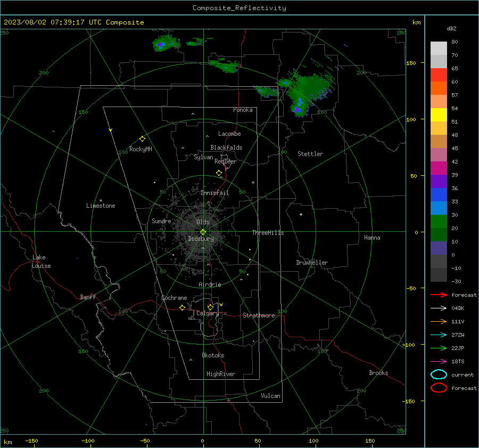The height and width of the screenshot is (448, 479).
Task: Click the storm cell north of Ponoka
Action: coord(226,67)
